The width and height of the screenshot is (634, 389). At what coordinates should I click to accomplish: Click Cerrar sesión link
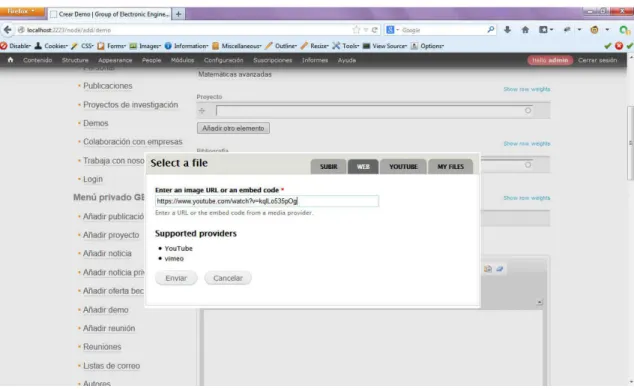pyautogui.click(x=597, y=60)
